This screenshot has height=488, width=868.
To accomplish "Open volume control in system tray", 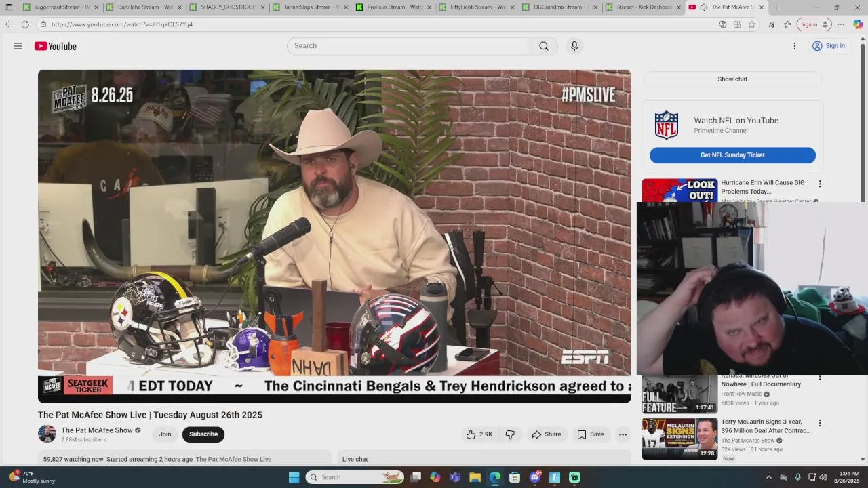I will pyautogui.click(x=823, y=477).
